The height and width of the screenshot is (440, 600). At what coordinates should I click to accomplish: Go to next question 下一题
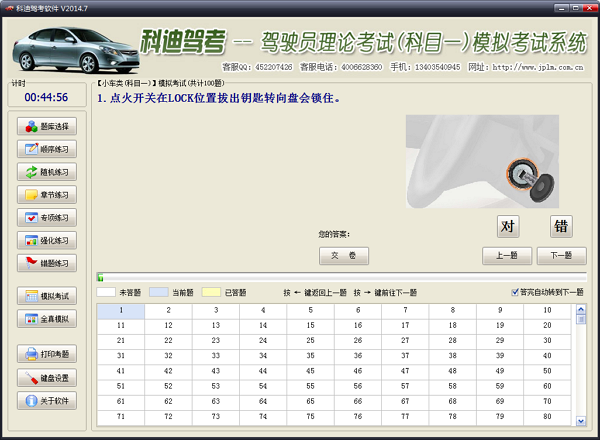561,256
